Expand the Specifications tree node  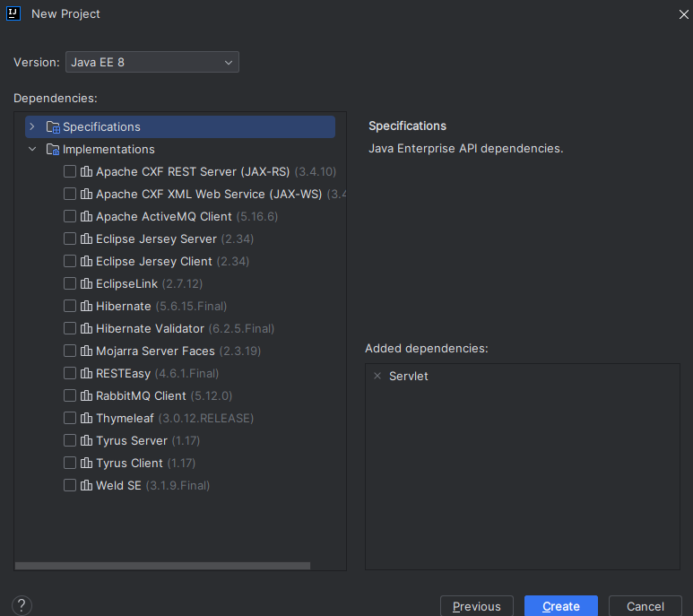(x=31, y=126)
